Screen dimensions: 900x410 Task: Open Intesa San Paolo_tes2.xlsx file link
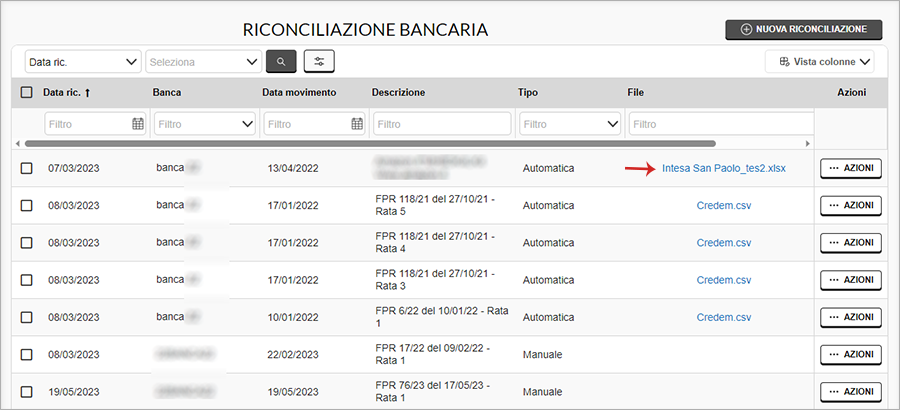click(723, 168)
